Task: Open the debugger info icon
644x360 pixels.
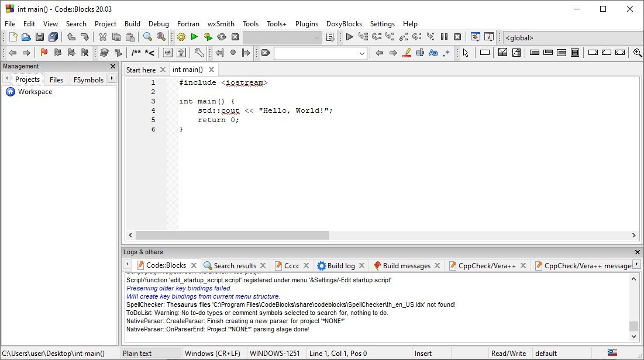Action: pos(489,37)
